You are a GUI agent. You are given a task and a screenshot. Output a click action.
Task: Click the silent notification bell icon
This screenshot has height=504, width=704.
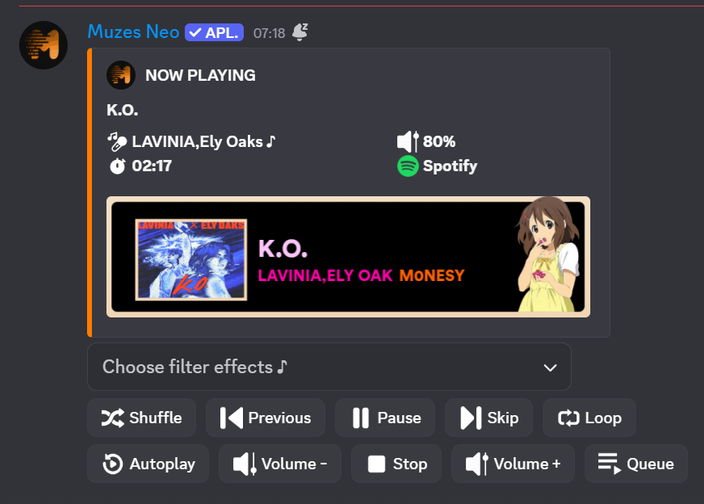click(300, 32)
